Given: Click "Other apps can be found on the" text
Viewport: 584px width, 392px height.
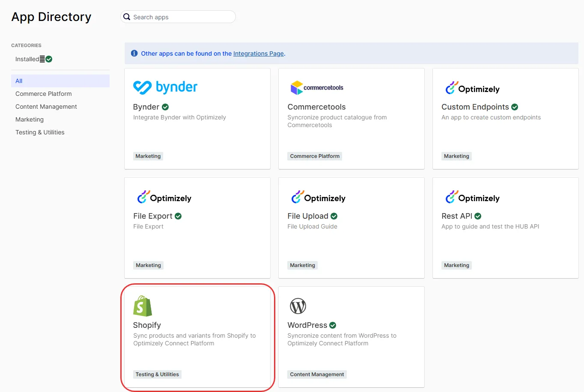Looking at the screenshot, I should 186,53.
